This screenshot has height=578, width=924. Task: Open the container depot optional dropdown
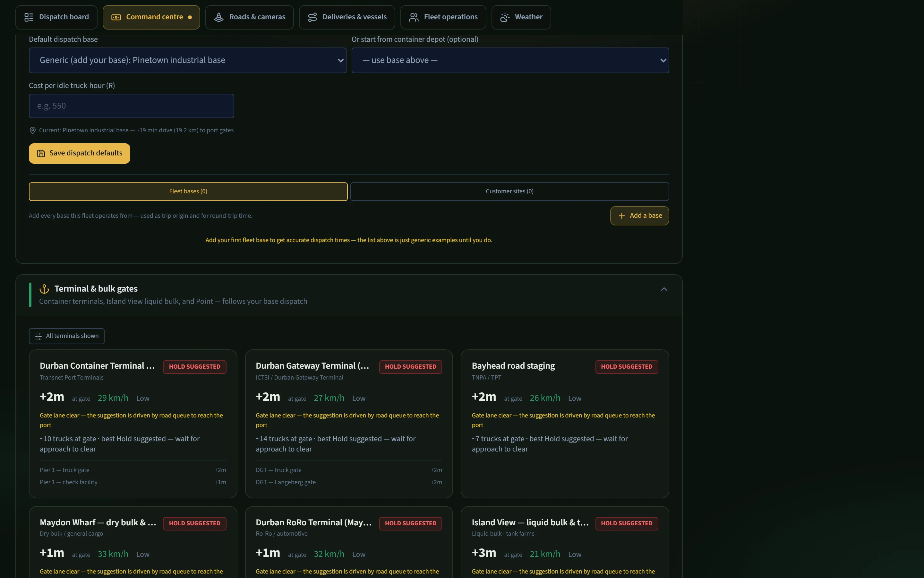click(x=510, y=60)
